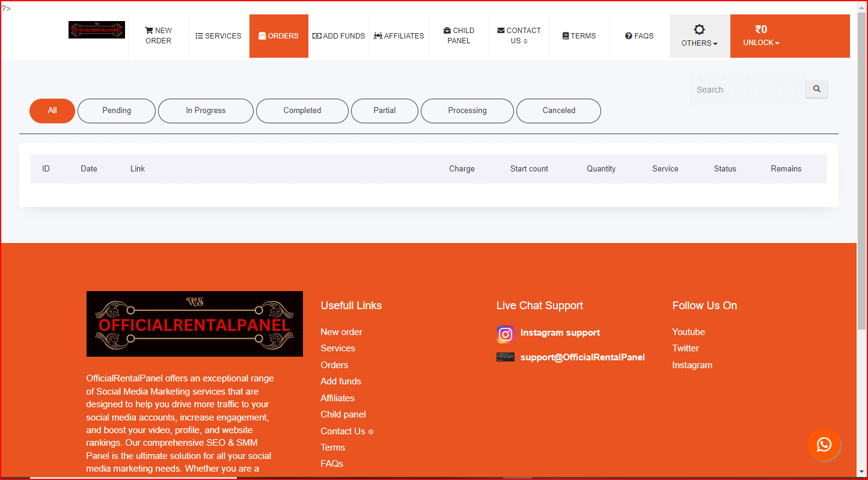Open the Add Funds card icon
The width and height of the screenshot is (868, 480).
(317, 35)
